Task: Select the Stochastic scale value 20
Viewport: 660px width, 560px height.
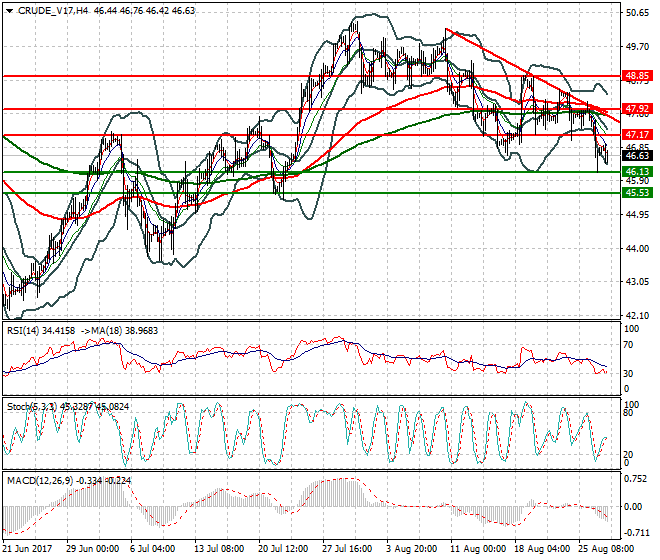Action: (x=628, y=455)
